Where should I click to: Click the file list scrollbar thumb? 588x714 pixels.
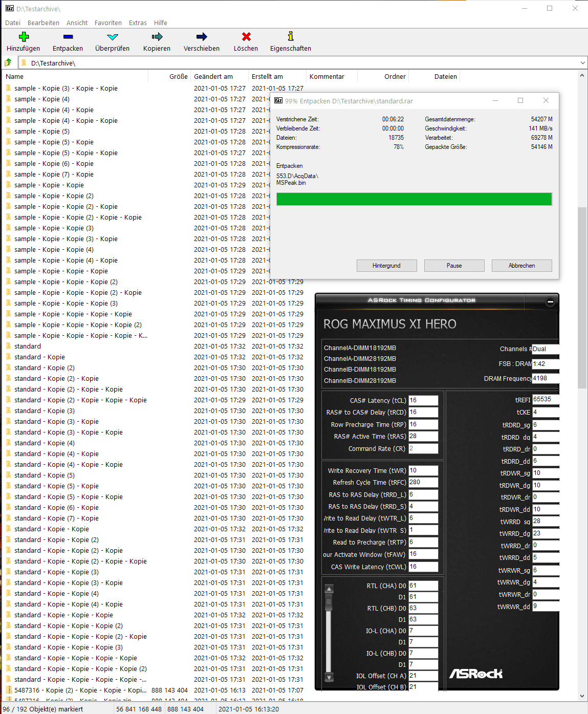click(582, 297)
